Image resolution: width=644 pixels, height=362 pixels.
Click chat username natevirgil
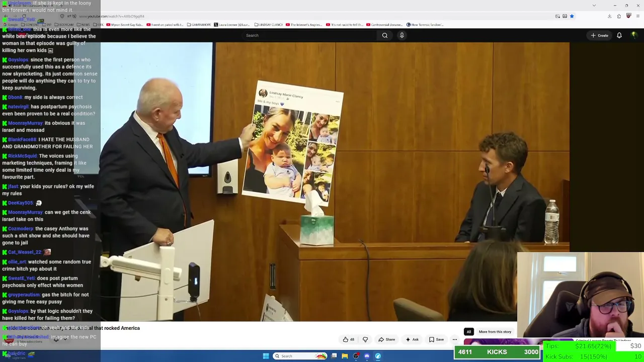18,107
